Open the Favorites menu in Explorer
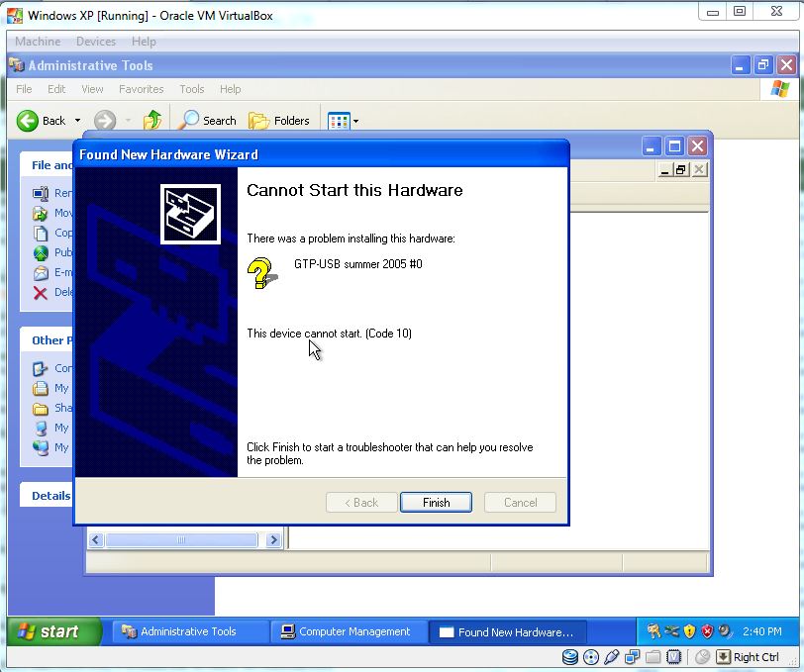 click(141, 89)
